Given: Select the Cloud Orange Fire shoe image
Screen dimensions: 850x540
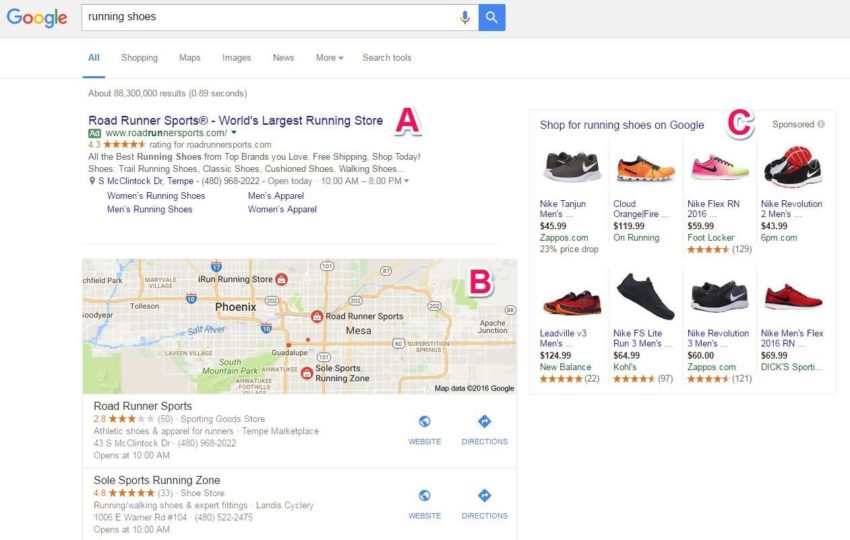Looking at the screenshot, I should pos(645,168).
